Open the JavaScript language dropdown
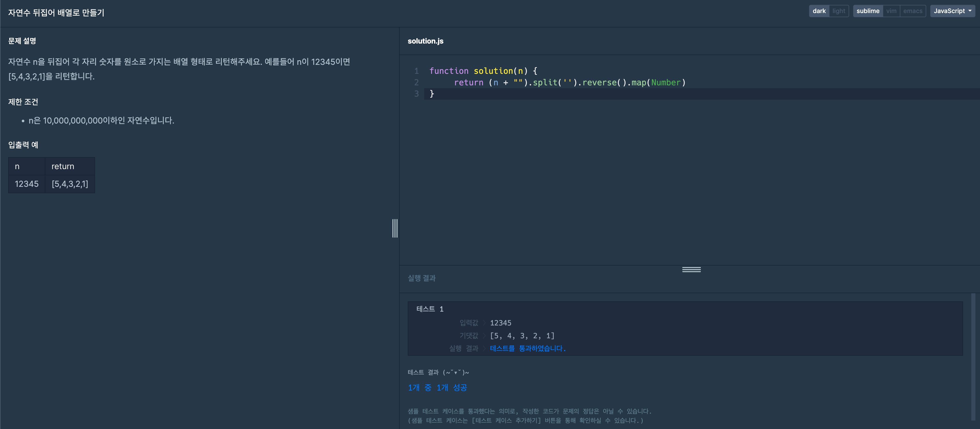980x429 pixels. (952, 11)
